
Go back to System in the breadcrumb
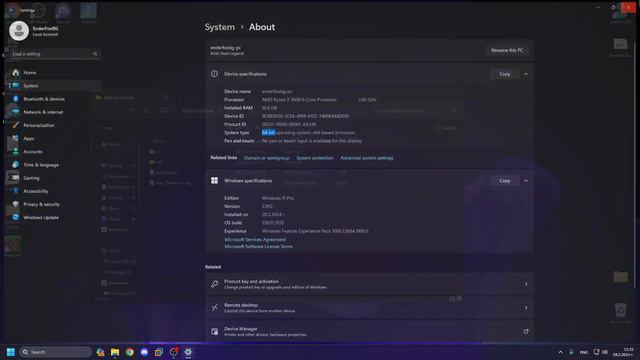(x=220, y=27)
